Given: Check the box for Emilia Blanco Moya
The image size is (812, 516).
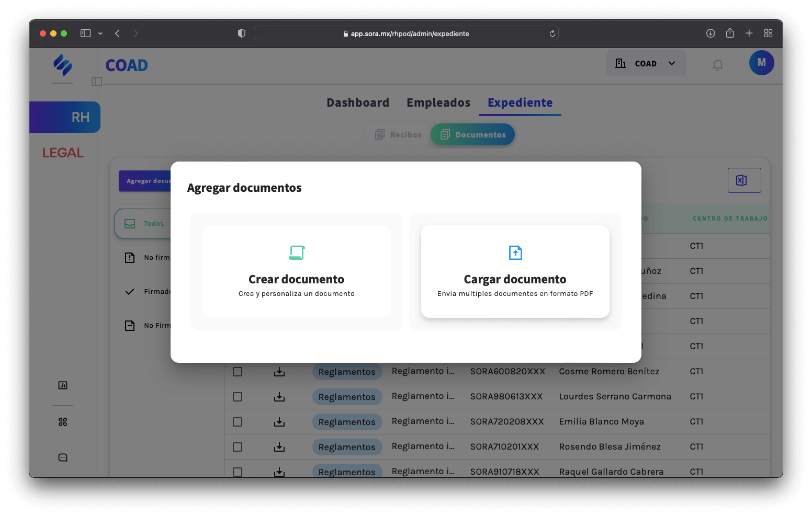Looking at the screenshot, I should coord(238,422).
